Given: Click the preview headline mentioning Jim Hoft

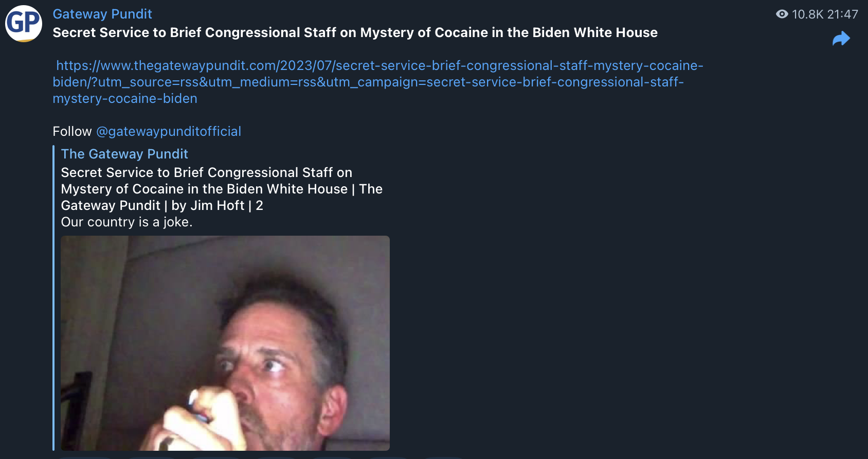Looking at the screenshot, I should point(162,205).
